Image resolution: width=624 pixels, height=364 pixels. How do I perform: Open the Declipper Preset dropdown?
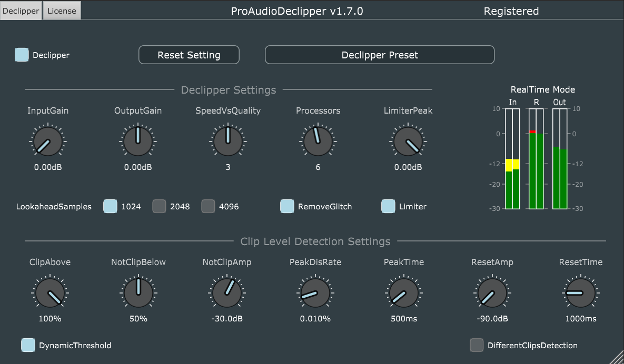click(379, 55)
